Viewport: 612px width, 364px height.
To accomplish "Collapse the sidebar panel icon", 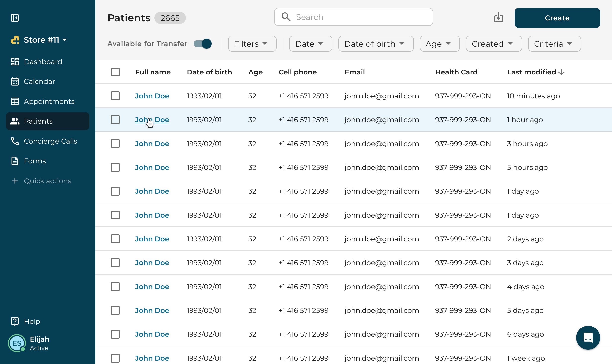I will point(15,18).
